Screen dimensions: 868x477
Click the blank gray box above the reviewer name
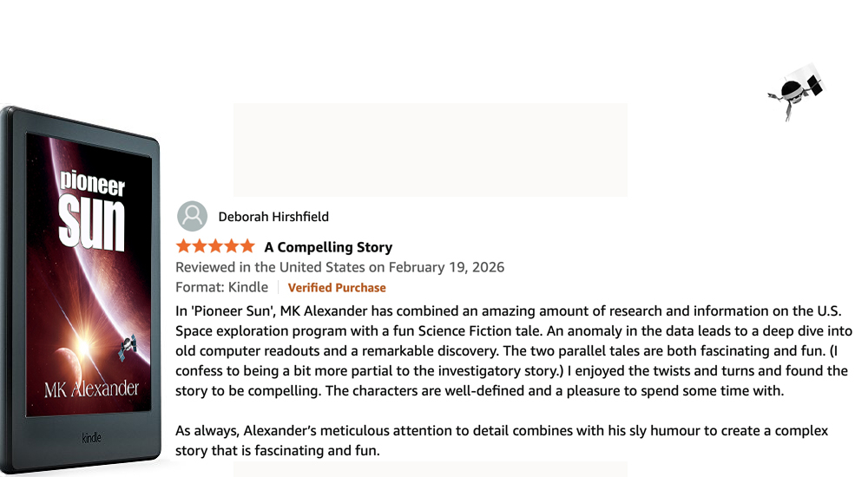(430, 150)
